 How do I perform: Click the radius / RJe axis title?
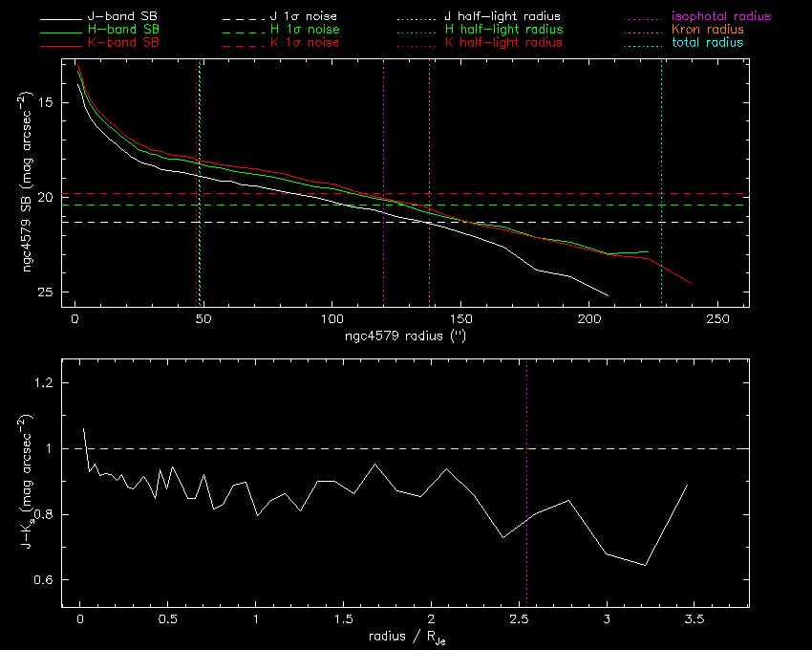(405, 638)
